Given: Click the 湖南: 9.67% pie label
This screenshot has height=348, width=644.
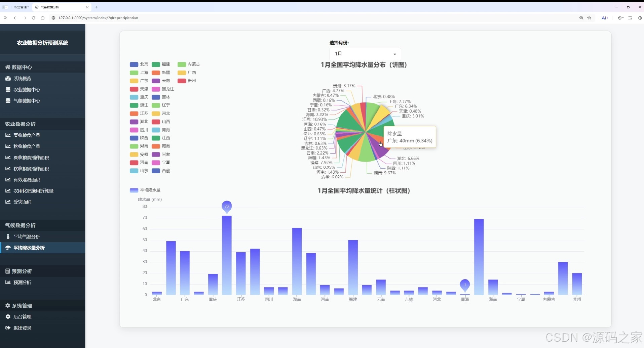Looking at the screenshot, I should (385, 173).
